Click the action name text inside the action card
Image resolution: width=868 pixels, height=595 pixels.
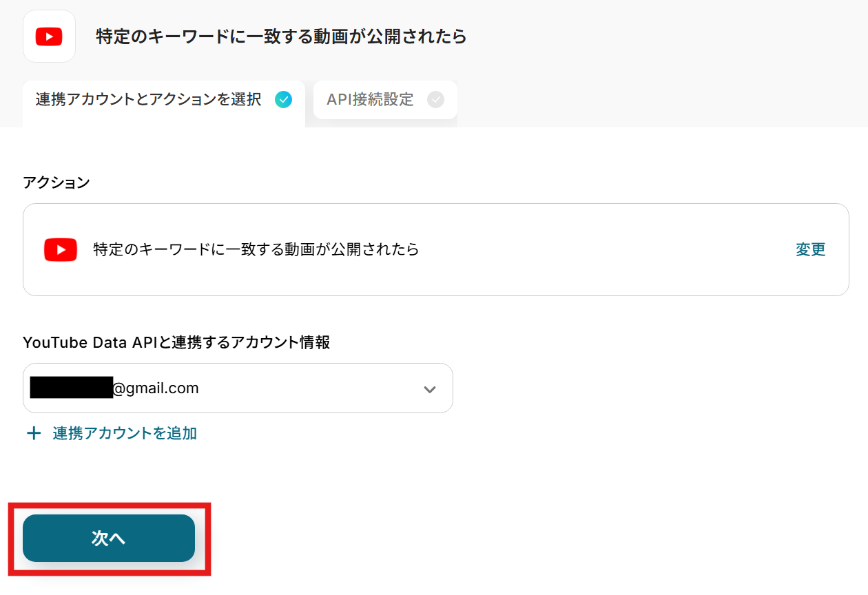coord(256,249)
